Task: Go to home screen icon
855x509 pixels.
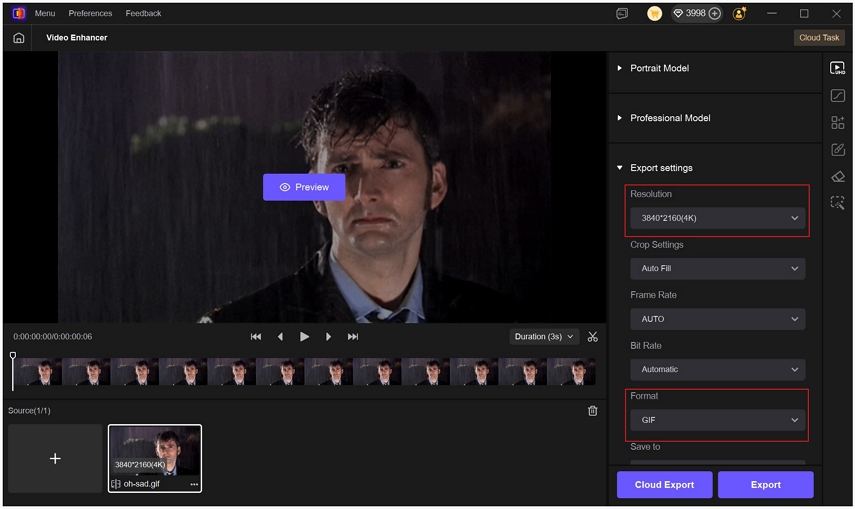Action: click(19, 38)
